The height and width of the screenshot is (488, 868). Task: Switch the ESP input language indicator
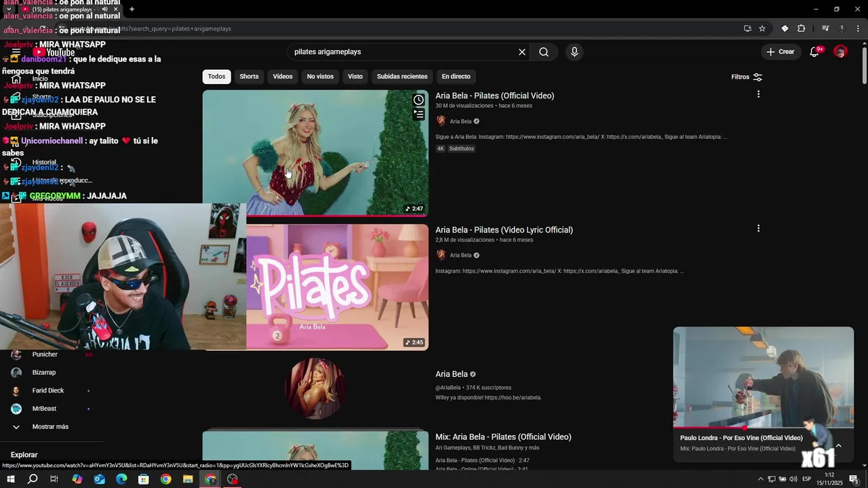click(x=807, y=479)
